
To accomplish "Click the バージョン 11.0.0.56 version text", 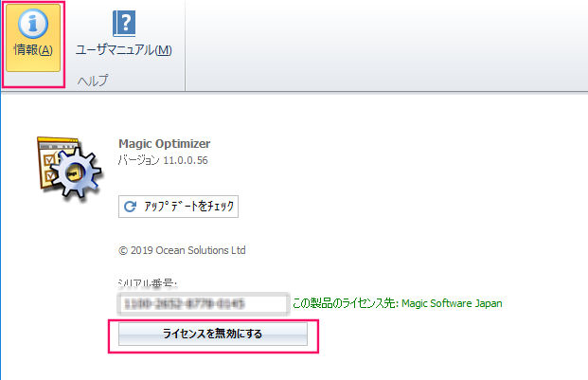I will pos(162,160).
